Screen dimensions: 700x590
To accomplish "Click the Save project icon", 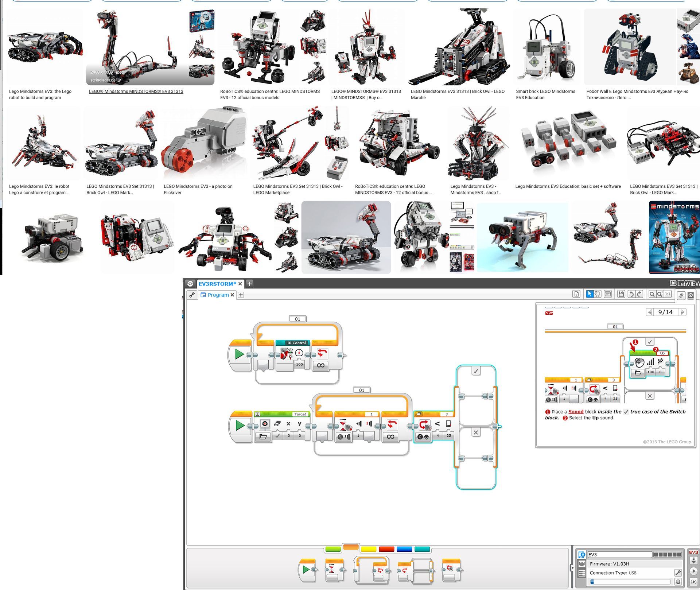I will [621, 294].
